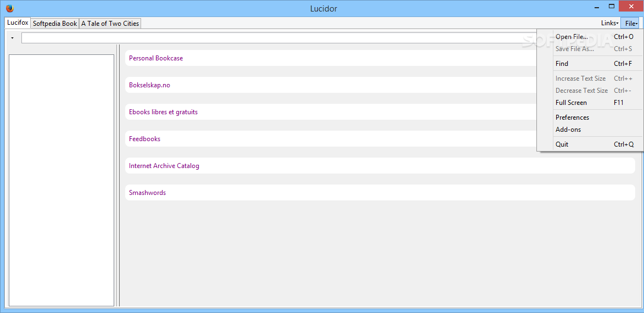Image resolution: width=644 pixels, height=313 pixels.
Task: Open Preferences from the File menu
Action: tap(590, 117)
